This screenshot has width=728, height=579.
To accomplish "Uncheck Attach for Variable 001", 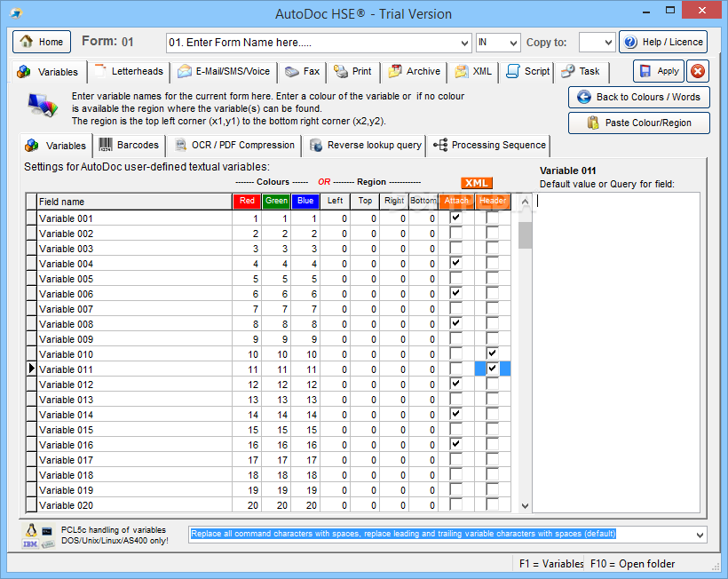I will (456, 218).
